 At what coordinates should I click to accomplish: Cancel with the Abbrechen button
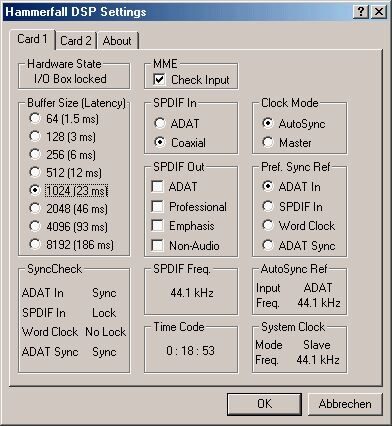tap(345, 404)
